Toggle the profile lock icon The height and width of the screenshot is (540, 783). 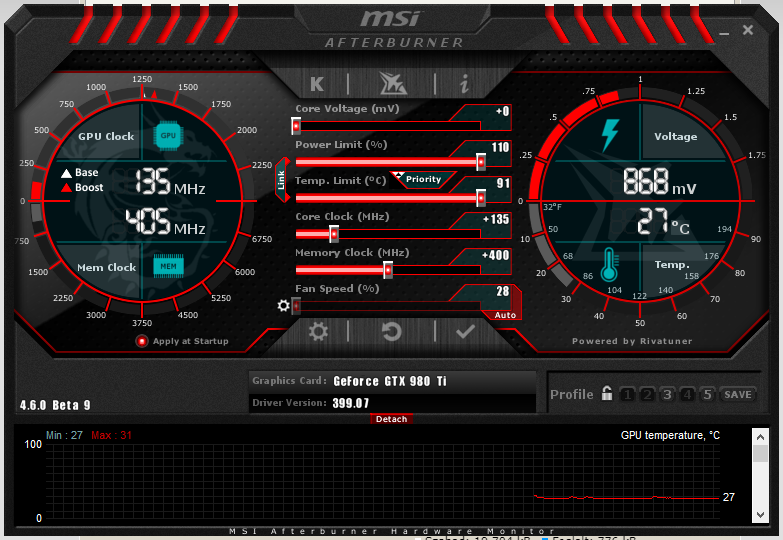tap(607, 394)
